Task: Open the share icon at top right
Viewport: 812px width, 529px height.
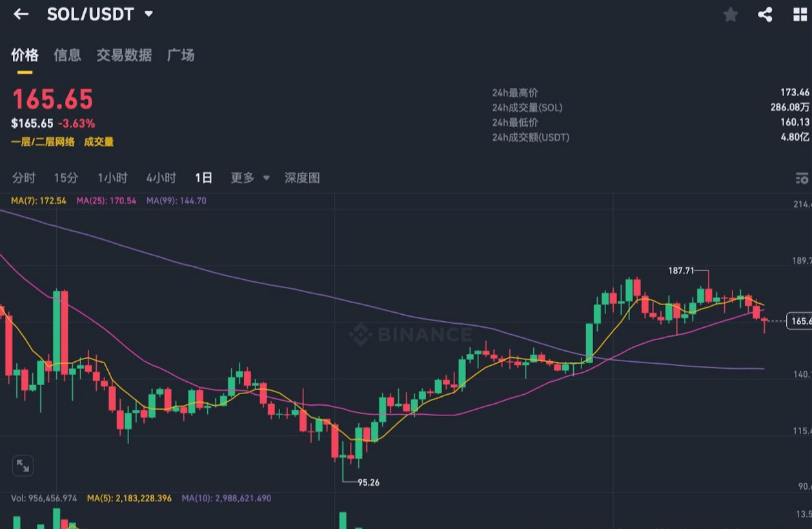Action: tap(765, 15)
